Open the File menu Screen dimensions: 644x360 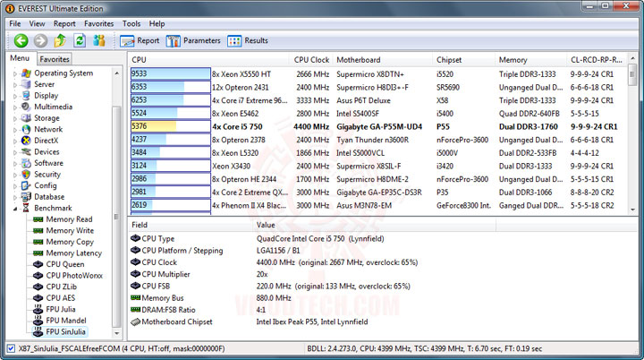pyautogui.click(x=15, y=24)
